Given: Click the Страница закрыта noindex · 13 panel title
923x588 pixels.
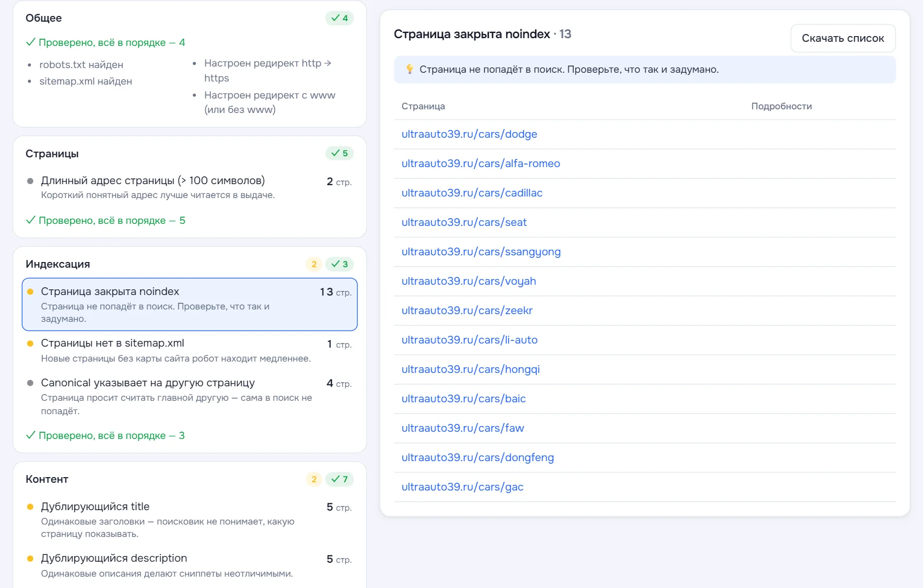Looking at the screenshot, I should click(482, 34).
